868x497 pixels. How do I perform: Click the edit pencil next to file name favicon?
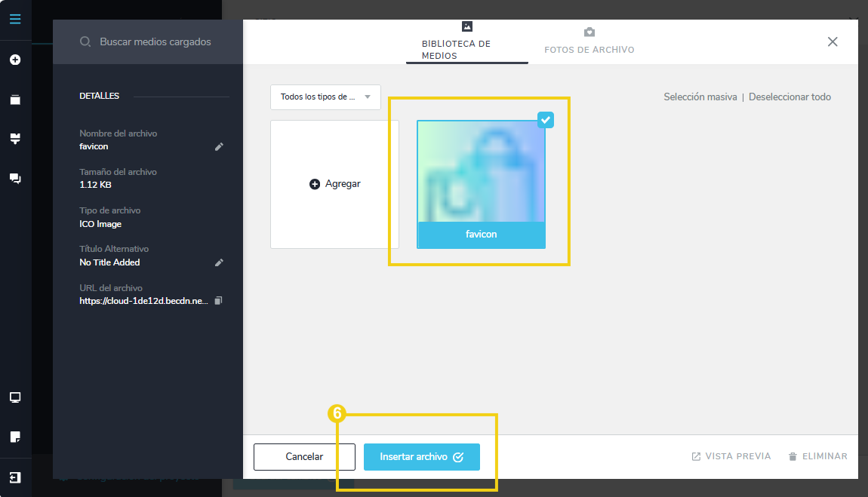click(x=219, y=146)
